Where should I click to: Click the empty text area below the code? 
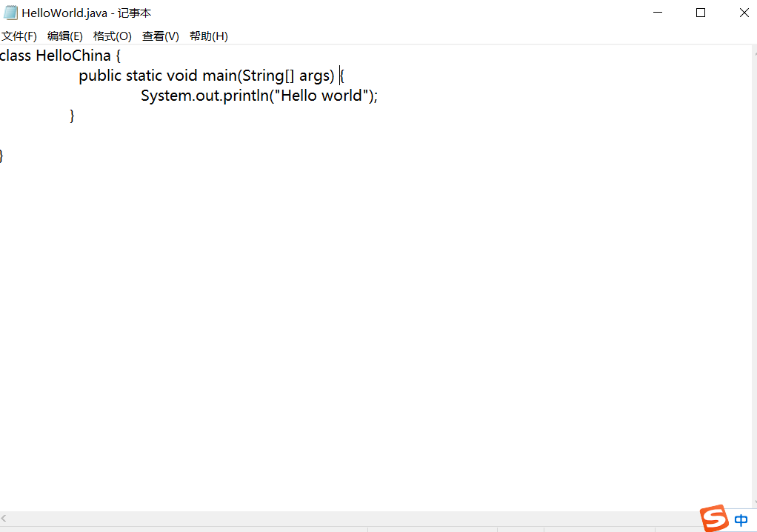pos(296,296)
